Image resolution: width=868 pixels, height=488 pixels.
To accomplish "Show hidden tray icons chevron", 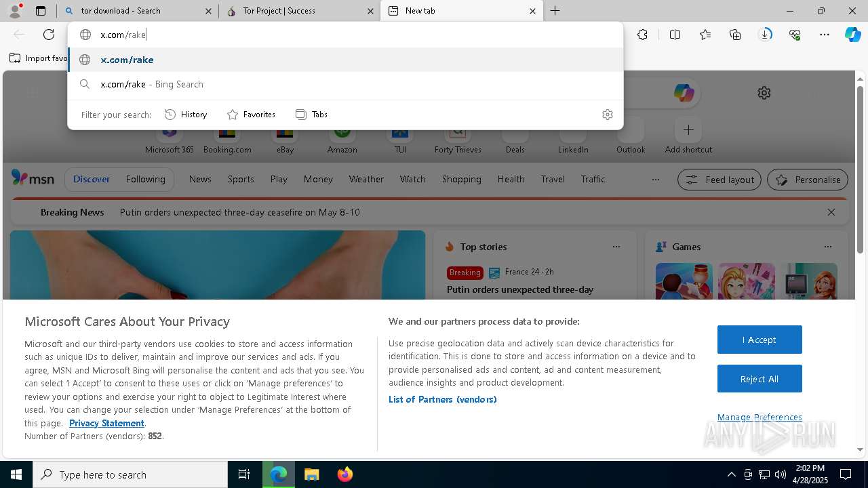I will 731,474.
